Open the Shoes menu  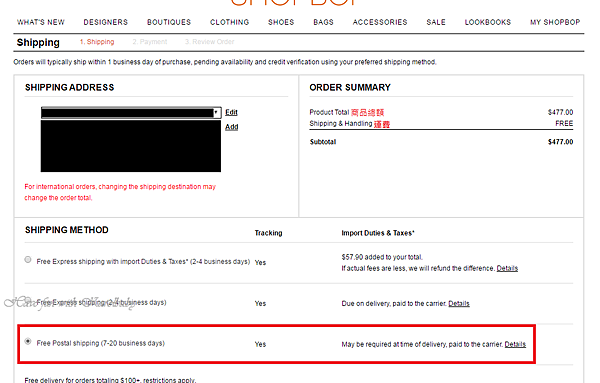[281, 22]
